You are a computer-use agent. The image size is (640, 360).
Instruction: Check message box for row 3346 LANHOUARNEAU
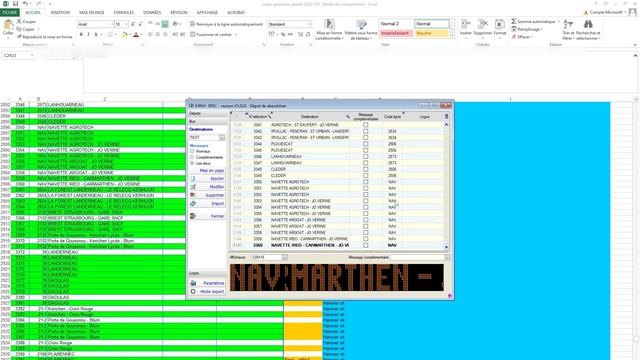point(366,156)
